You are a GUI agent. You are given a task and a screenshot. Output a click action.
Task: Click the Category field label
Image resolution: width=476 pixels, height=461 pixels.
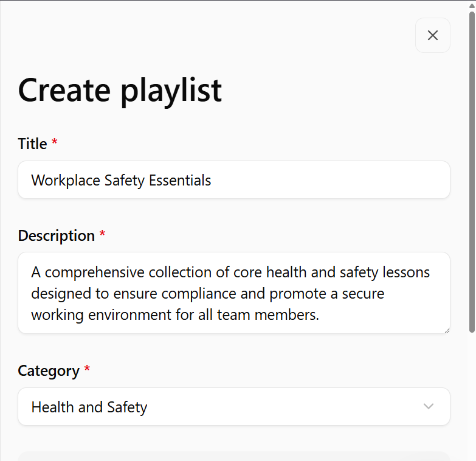click(49, 371)
